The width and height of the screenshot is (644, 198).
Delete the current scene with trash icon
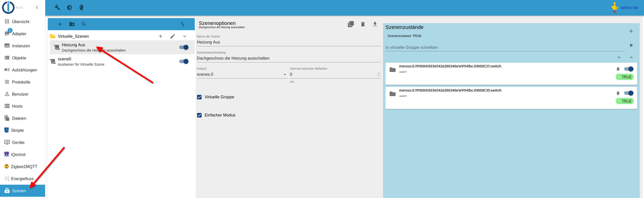coord(363,24)
